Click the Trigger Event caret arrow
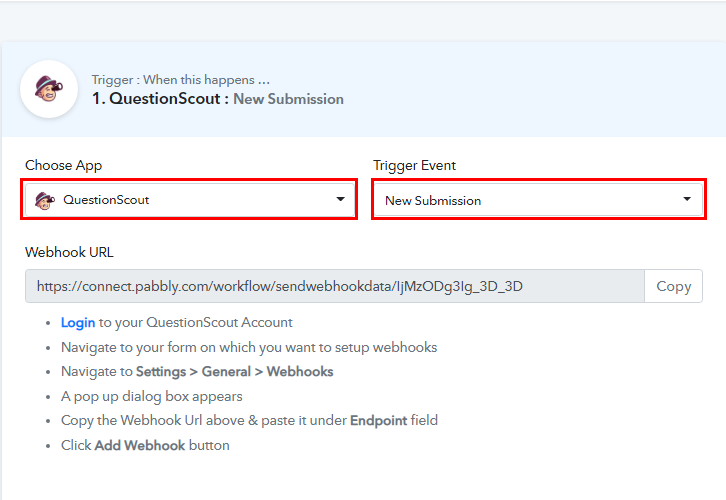Screen dimensions: 726x500 687,199
